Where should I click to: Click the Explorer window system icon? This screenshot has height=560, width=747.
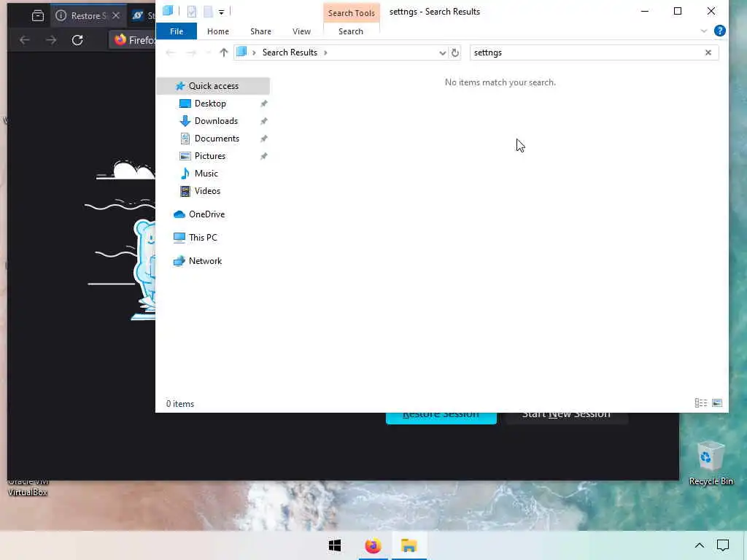coord(168,10)
